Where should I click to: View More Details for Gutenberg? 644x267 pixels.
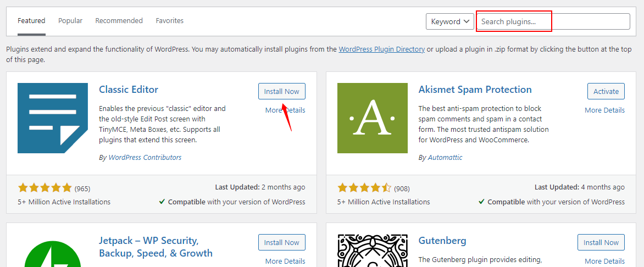click(x=604, y=262)
